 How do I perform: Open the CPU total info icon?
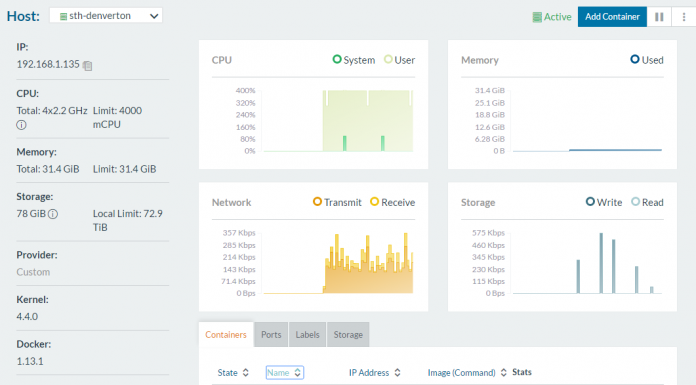point(21,125)
